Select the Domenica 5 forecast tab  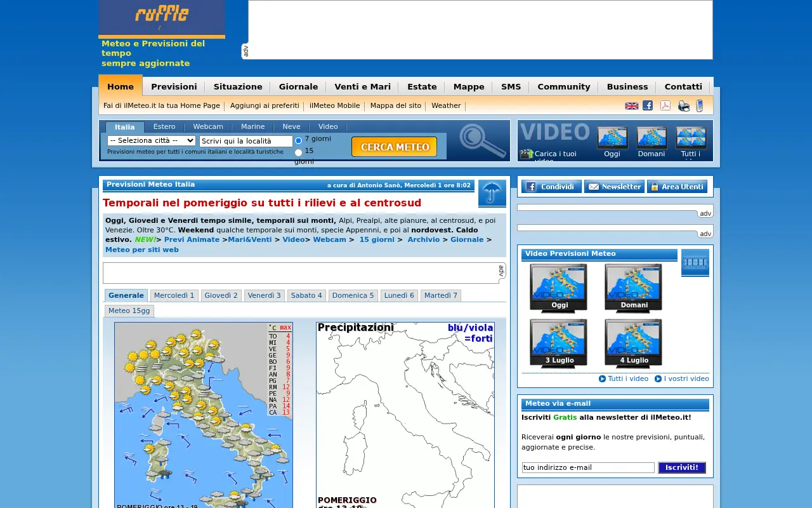pyautogui.click(x=353, y=296)
